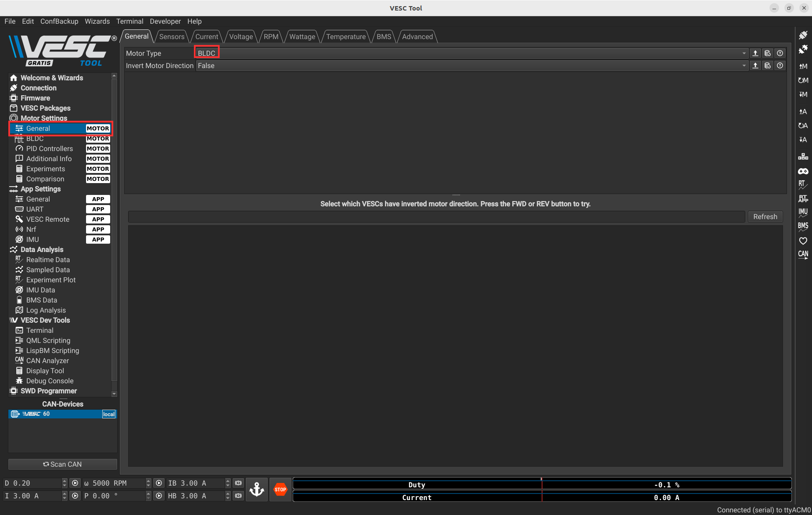Viewport: 812px width, 515px height.
Task: Click read motor configuration (↻M) icon
Action: (803, 80)
